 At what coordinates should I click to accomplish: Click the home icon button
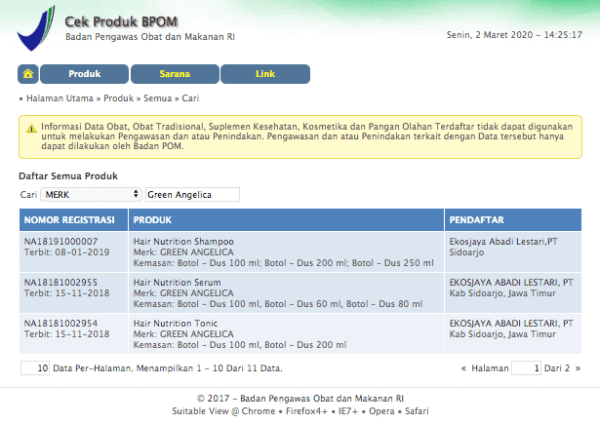(x=28, y=74)
